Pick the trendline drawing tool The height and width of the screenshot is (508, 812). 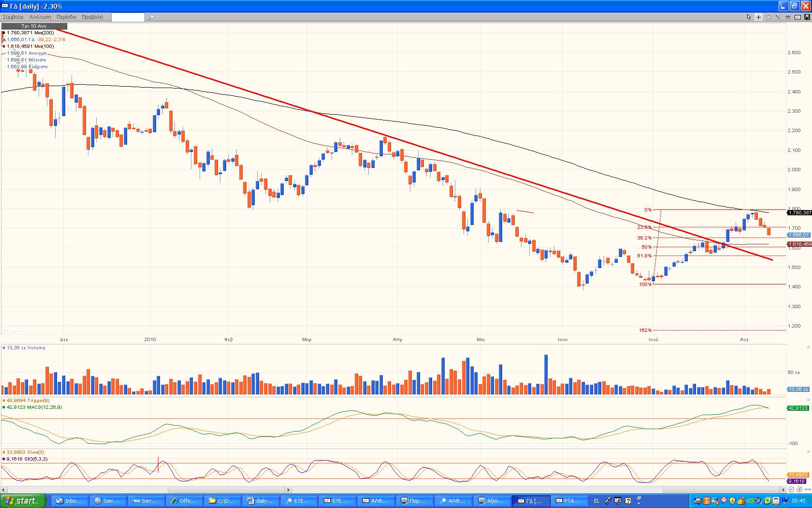tap(778, 17)
